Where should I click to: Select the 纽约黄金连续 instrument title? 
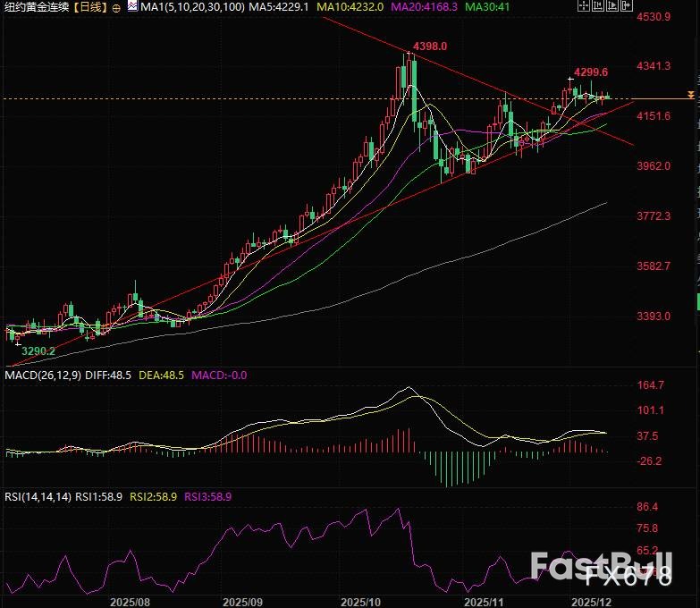(36, 7)
